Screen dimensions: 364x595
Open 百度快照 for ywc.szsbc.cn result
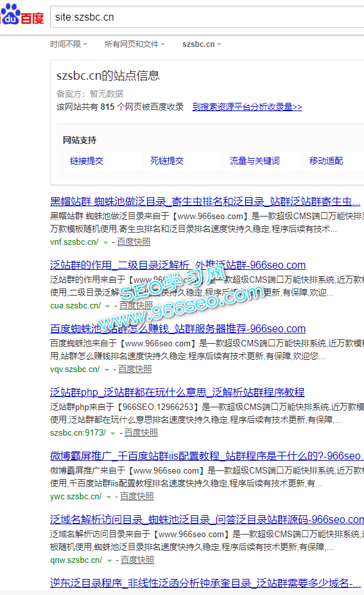click(x=137, y=497)
